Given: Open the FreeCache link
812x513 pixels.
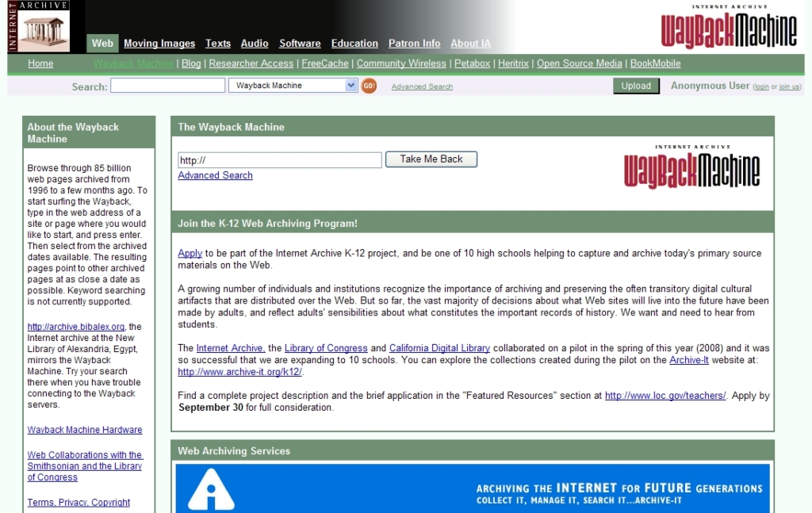Looking at the screenshot, I should 325,63.
